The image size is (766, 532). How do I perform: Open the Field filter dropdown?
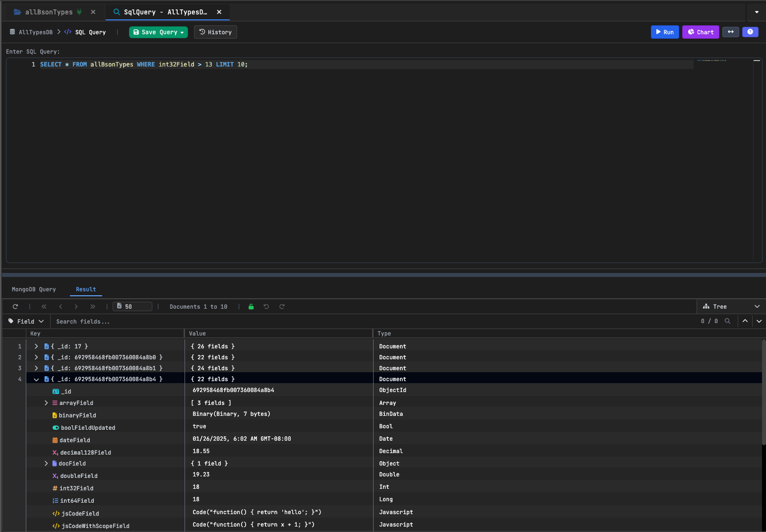pyautogui.click(x=26, y=321)
